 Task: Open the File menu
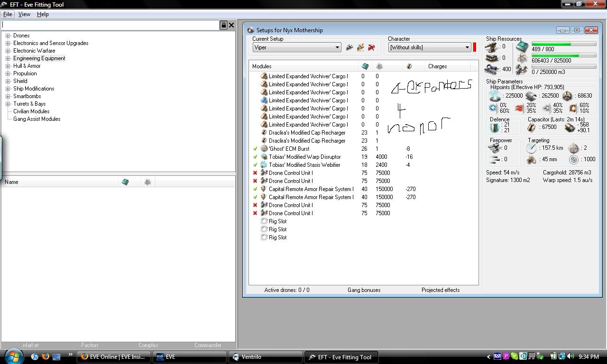tap(8, 14)
